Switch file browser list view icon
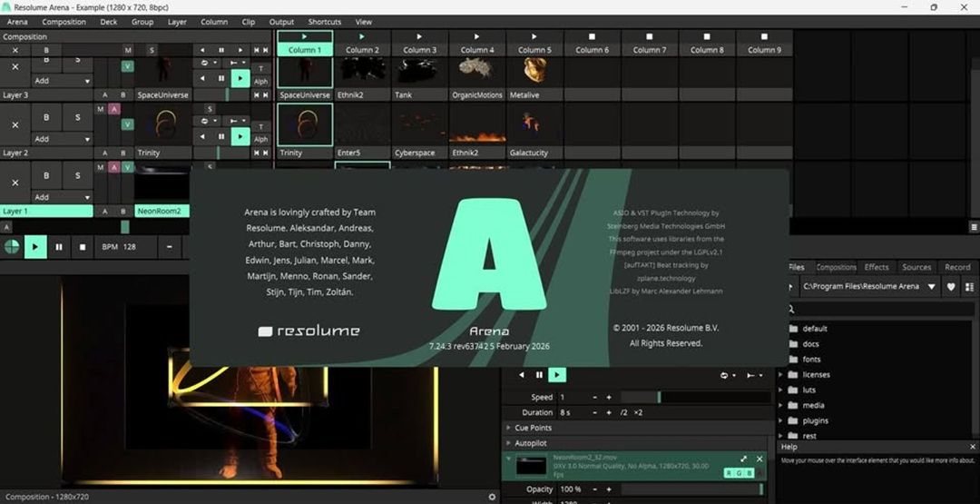 pos(970,286)
